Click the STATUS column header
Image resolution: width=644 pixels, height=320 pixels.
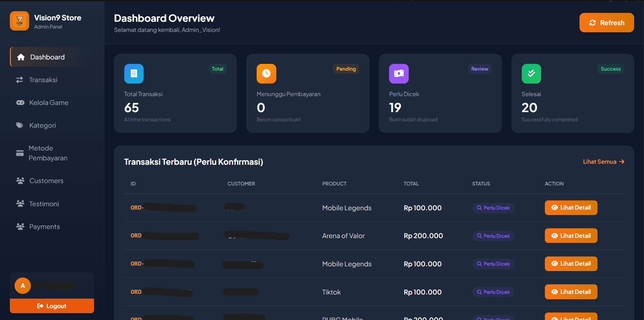point(481,184)
